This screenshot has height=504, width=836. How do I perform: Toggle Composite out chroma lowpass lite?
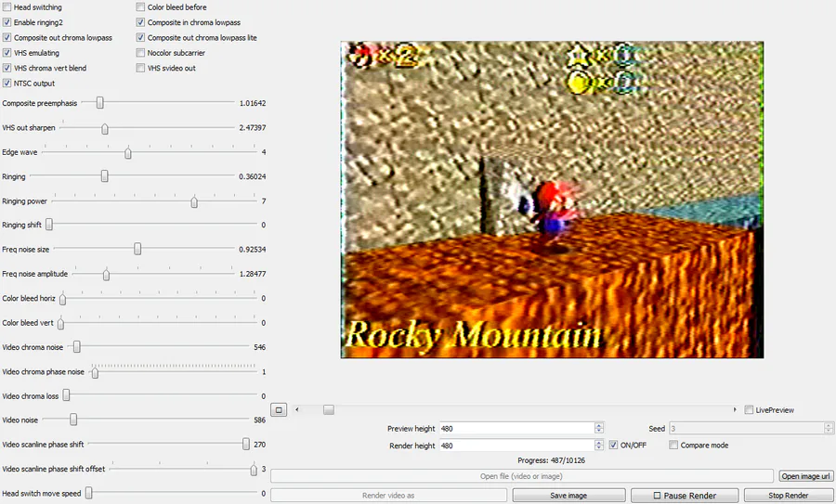click(140, 38)
